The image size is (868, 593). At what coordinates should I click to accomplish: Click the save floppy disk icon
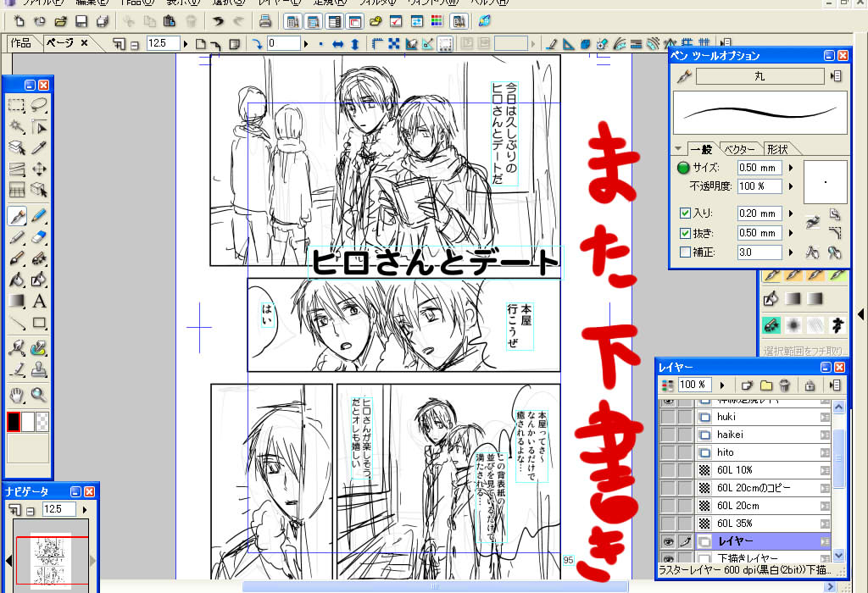(81, 21)
